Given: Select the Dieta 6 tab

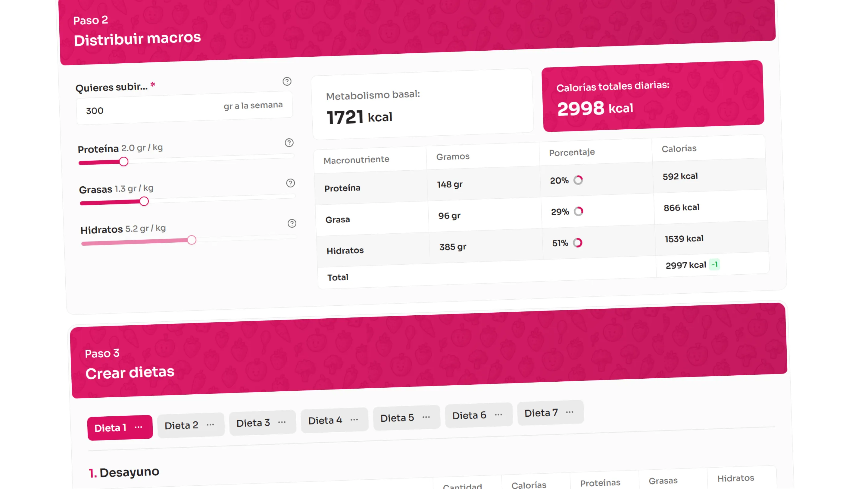Looking at the screenshot, I should tap(469, 415).
